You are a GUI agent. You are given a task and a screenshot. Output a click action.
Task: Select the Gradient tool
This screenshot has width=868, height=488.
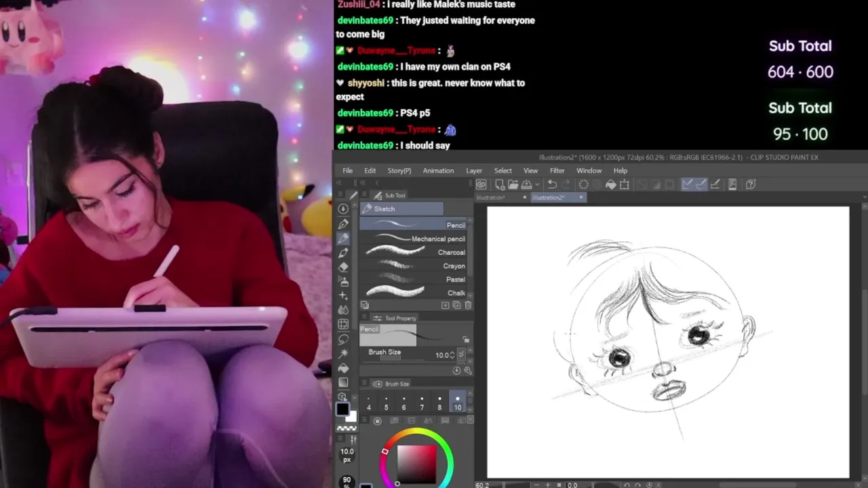343,382
